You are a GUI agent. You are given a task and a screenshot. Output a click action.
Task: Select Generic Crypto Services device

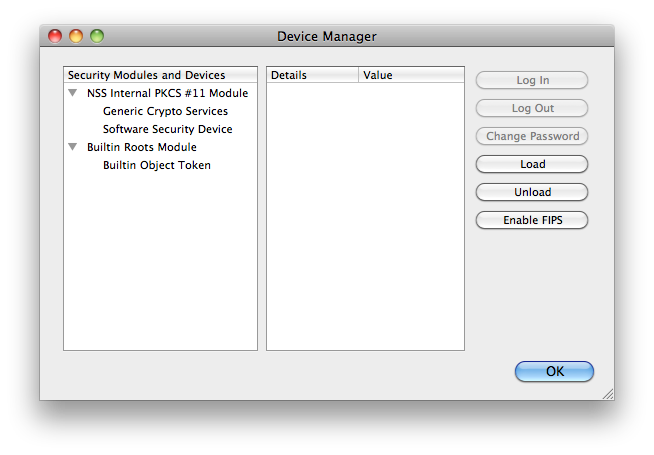point(165,111)
